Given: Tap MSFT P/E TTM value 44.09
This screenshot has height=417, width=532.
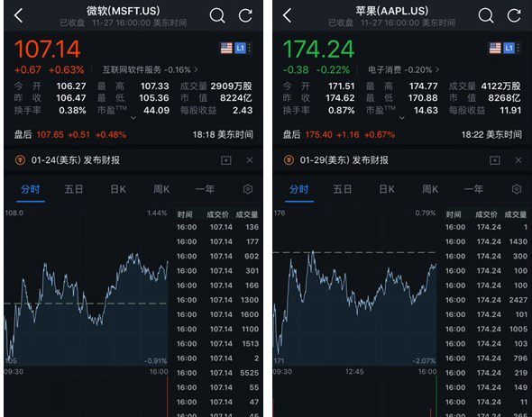Looking at the screenshot, I should coord(156,110).
